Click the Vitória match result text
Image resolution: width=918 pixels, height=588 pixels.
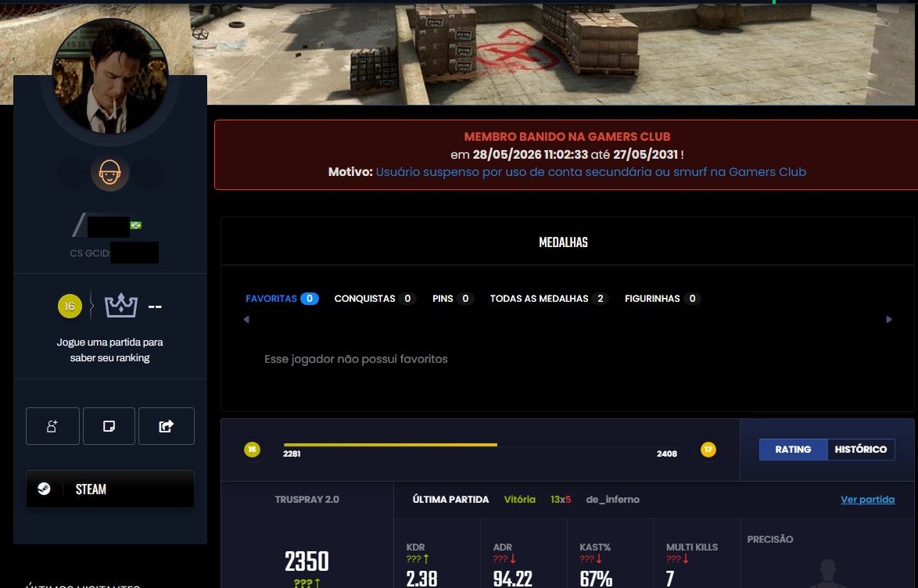point(520,500)
